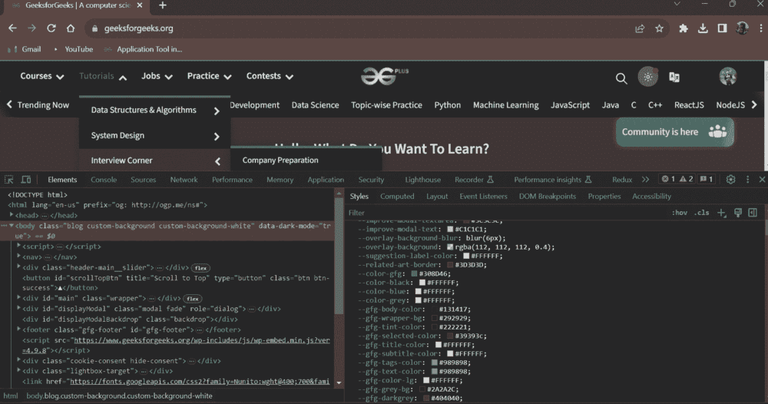Collapse the Tutorials dropdown

(x=103, y=76)
